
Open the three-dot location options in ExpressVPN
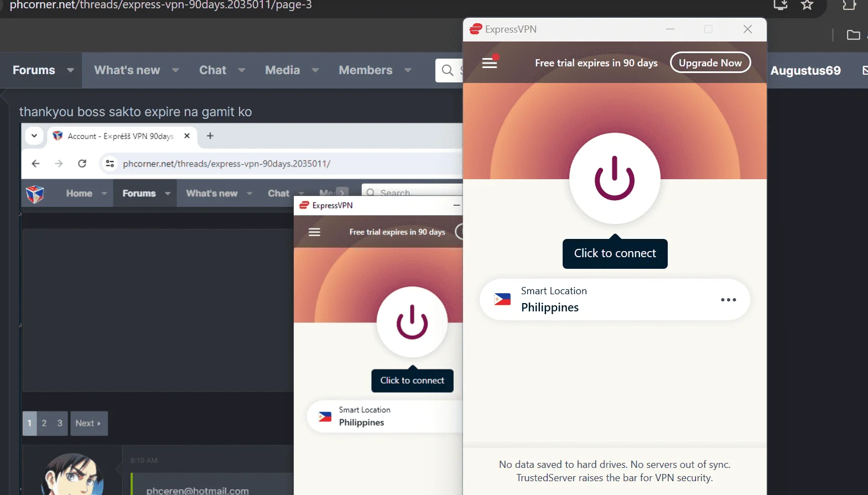click(x=729, y=300)
